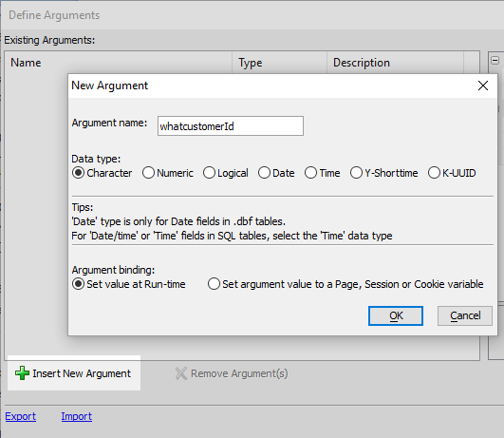Click the Remove Argument(s) X icon
The image size is (504, 438).
pyautogui.click(x=181, y=373)
